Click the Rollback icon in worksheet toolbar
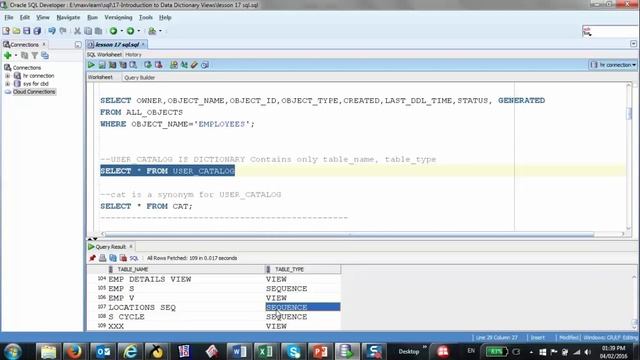 (158, 65)
